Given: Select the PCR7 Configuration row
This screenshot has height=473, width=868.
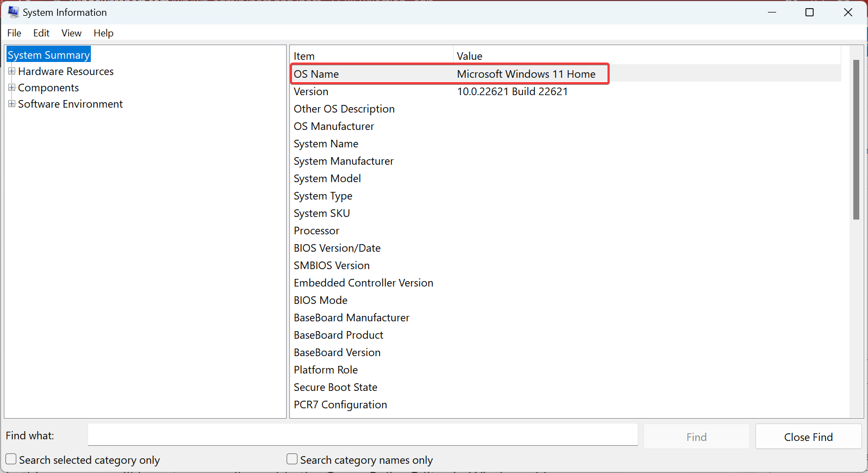Looking at the screenshot, I should pyautogui.click(x=566, y=404).
